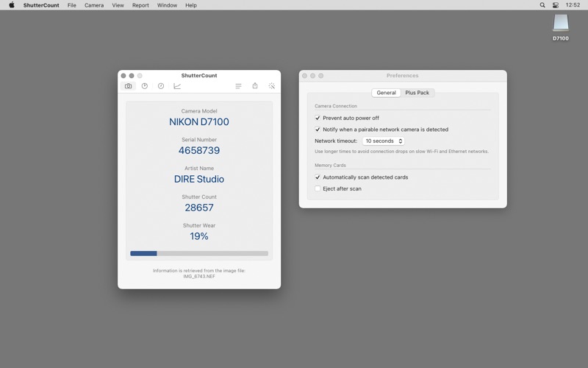Close the Preferences window
Screen dimensions: 588x368
[x=304, y=76]
